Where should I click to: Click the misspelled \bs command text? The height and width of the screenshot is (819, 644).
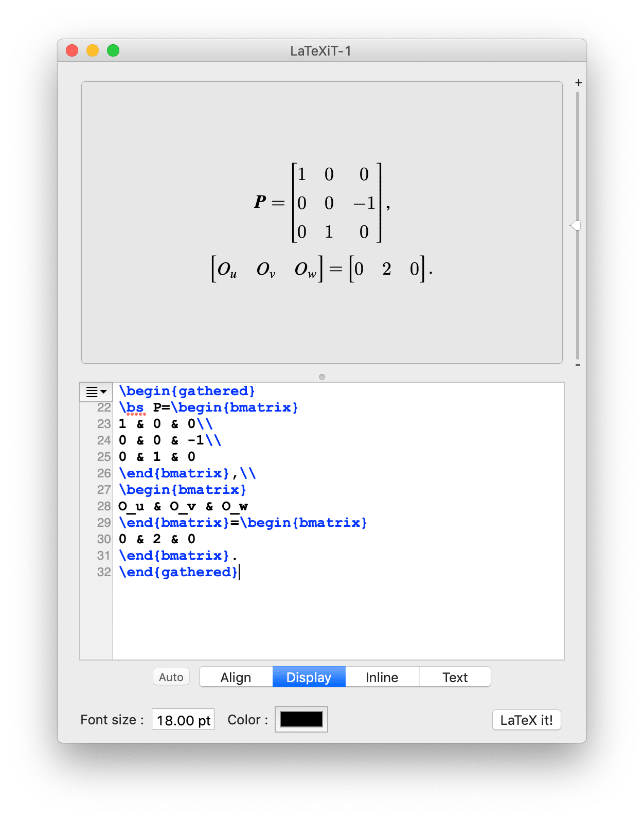(x=132, y=407)
